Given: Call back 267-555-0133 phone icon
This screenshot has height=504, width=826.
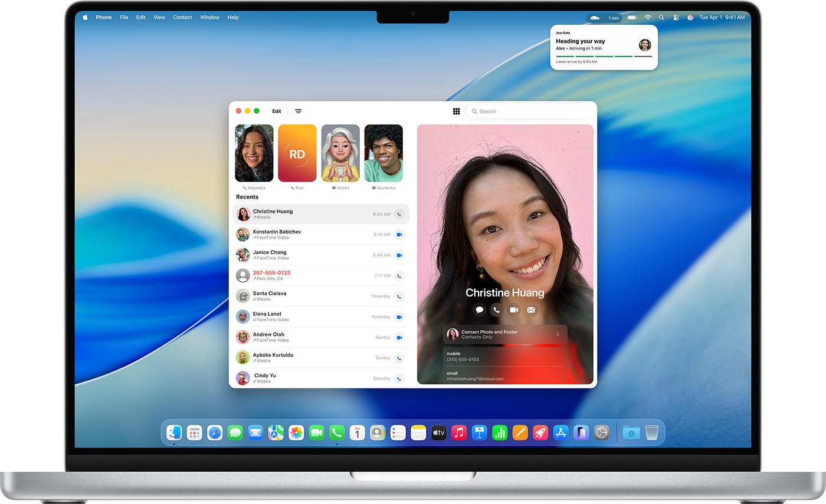Looking at the screenshot, I should (x=399, y=276).
